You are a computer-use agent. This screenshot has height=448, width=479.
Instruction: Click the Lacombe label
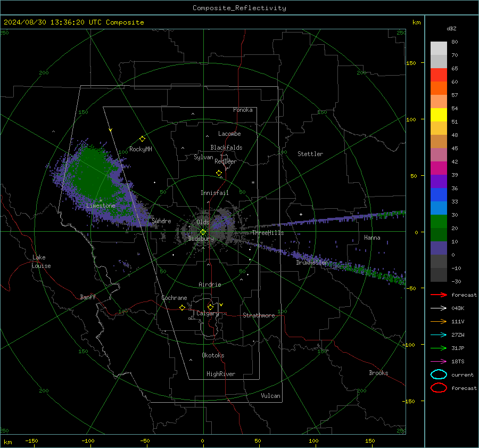click(x=229, y=134)
